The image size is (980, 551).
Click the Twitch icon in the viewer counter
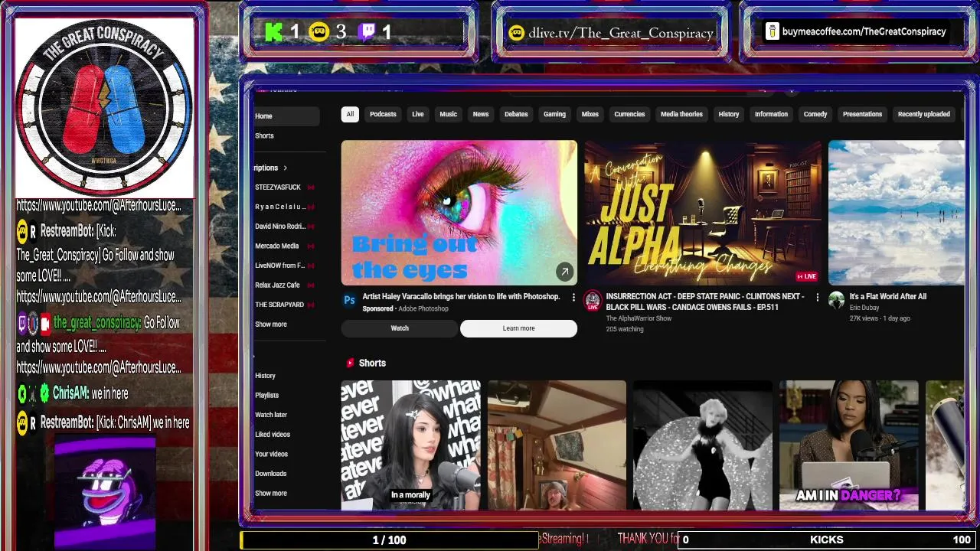coord(367,32)
